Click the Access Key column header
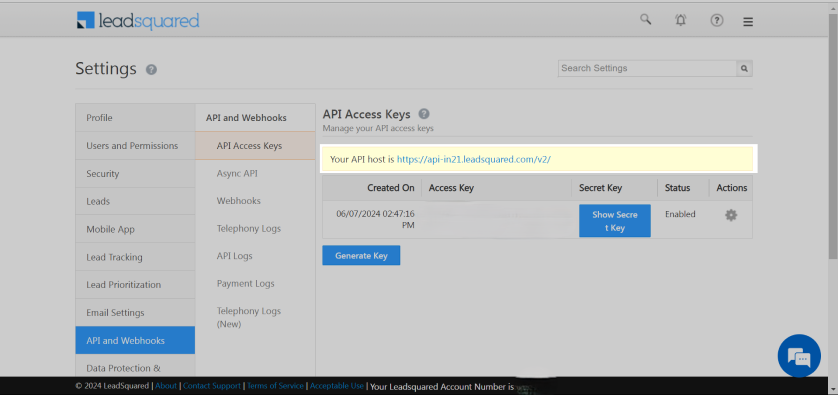This screenshot has height=395, width=838. point(496,188)
